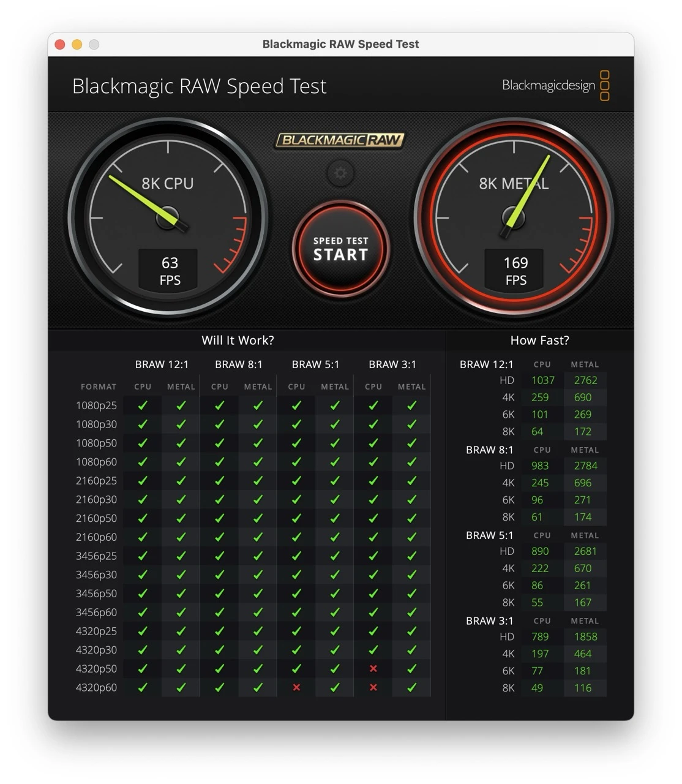682x784 pixels.
Task: Click checkmark for 4320p50 BRAW 5:1 CPU
Action: pos(296,669)
